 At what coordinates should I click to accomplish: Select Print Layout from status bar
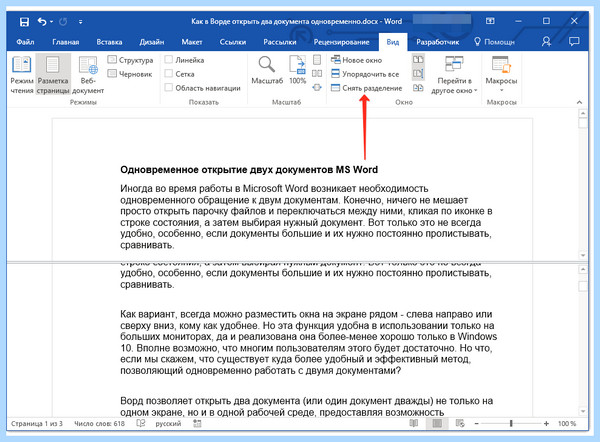(437, 423)
